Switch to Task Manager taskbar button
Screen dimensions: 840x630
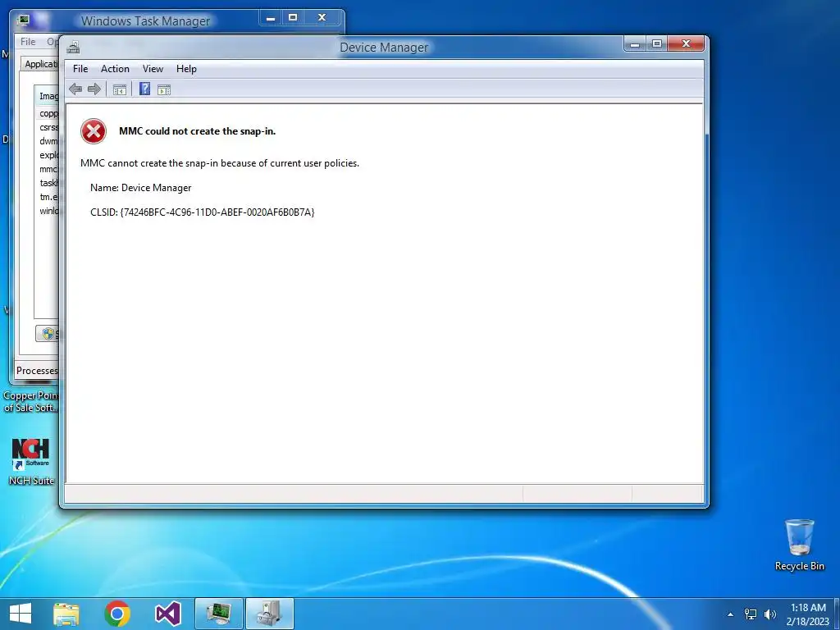click(x=218, y=614)
